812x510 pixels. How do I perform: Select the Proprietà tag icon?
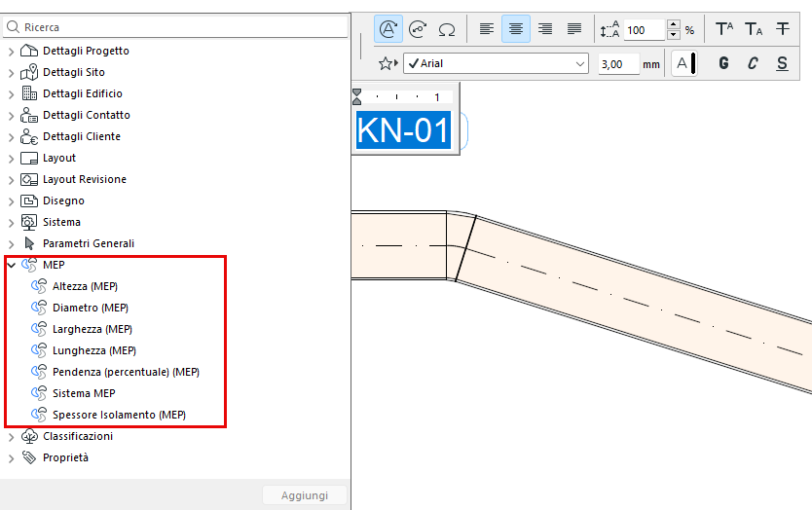[29, 457]
